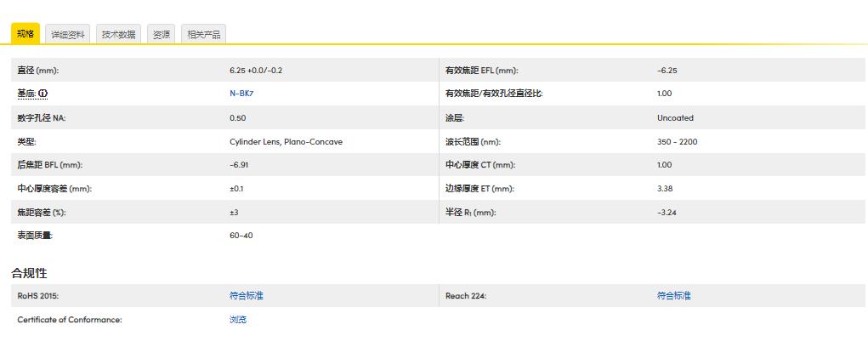Click the 合规性 section heading
The image size is (868, 353).
29,273
